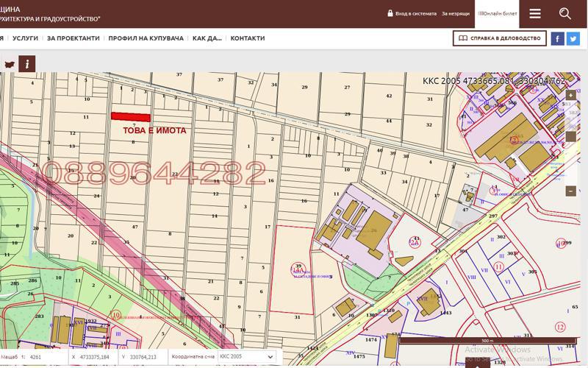
Task: Open the 'Услуги' menu item
Action: pyautogui.click(x=25, y=38)
